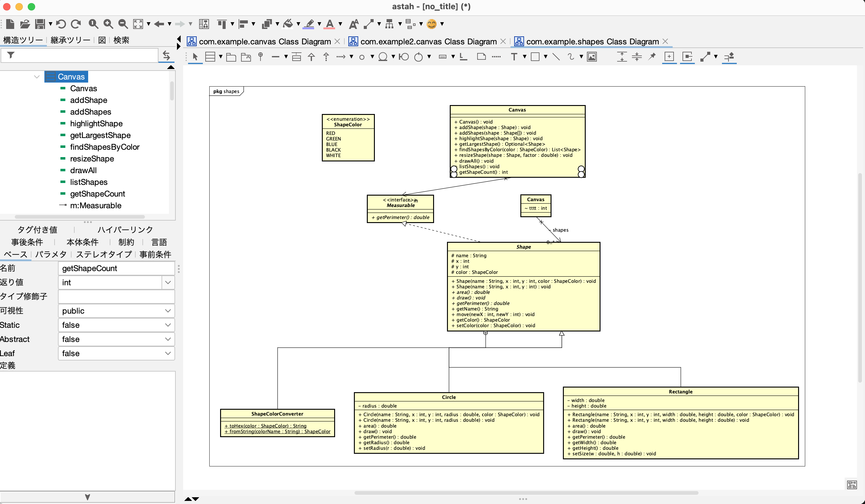Open the Static false dropdown
Screen dimensions: 865x504
tap(116, 325)
